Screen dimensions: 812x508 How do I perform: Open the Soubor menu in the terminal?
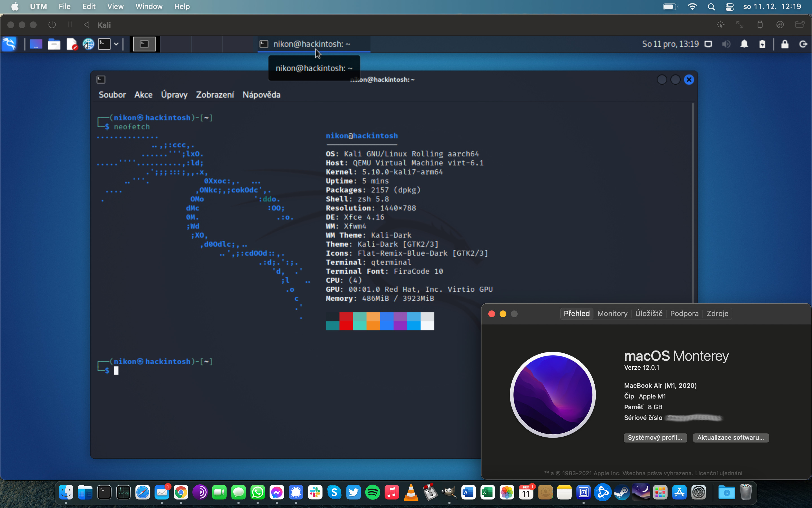tap(112, 95)
